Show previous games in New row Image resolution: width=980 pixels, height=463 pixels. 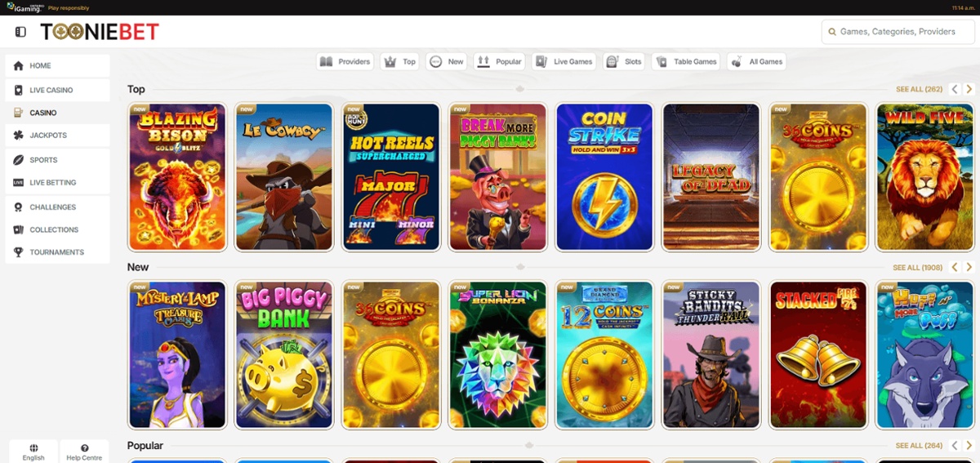[x=954, y=267]
